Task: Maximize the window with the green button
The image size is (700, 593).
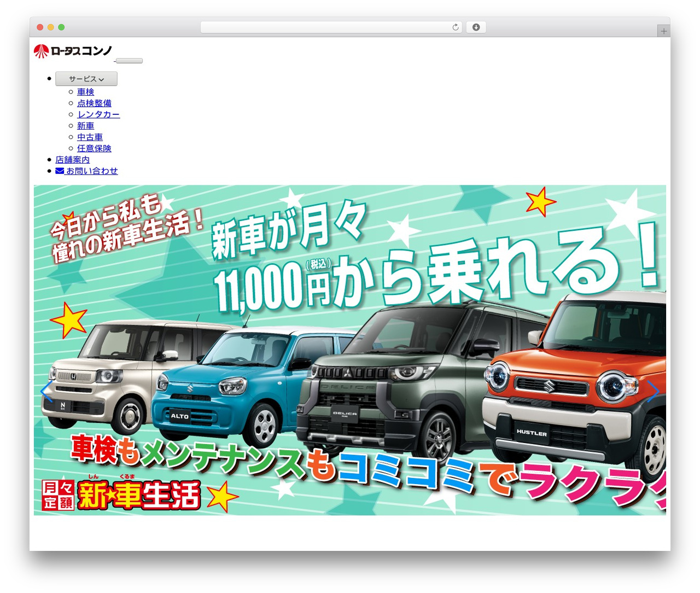Action: click(61, 27)
